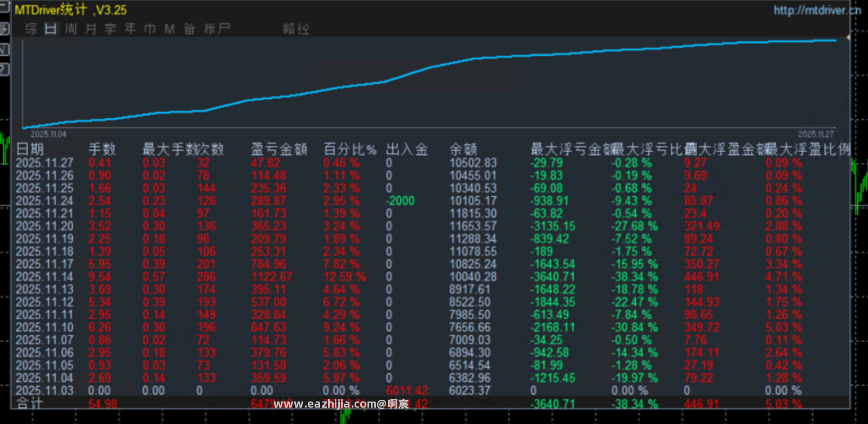
Task: Switch to the 年 yearly tab
Action: coord(130,29)
